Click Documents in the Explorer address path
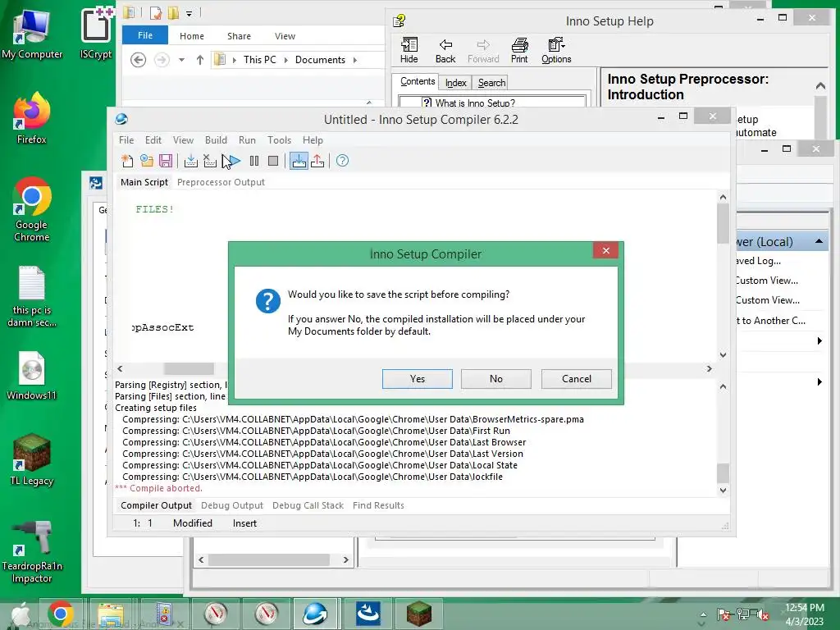Viewport: 840px width, 630px height. click(320, 60)
